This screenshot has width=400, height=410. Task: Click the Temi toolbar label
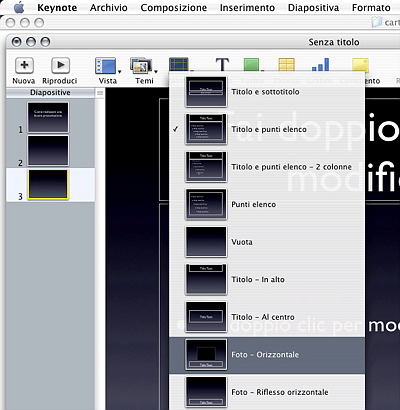pyautogui.click(x=144, y=81)
